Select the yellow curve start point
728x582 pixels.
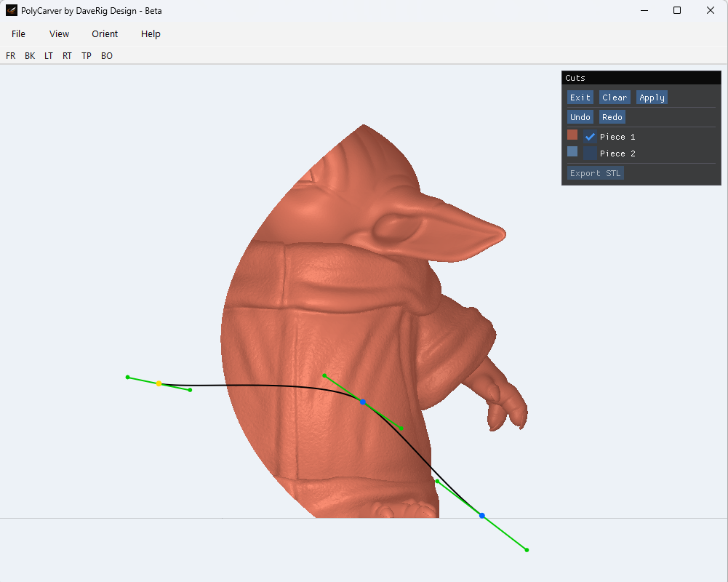159,383
